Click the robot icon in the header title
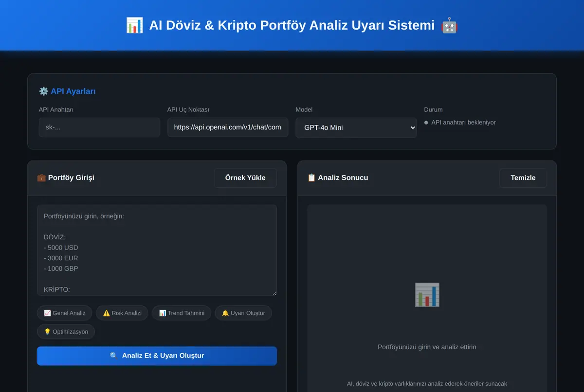The width and height of the screenshot is (584, 392). click(449, 25)
